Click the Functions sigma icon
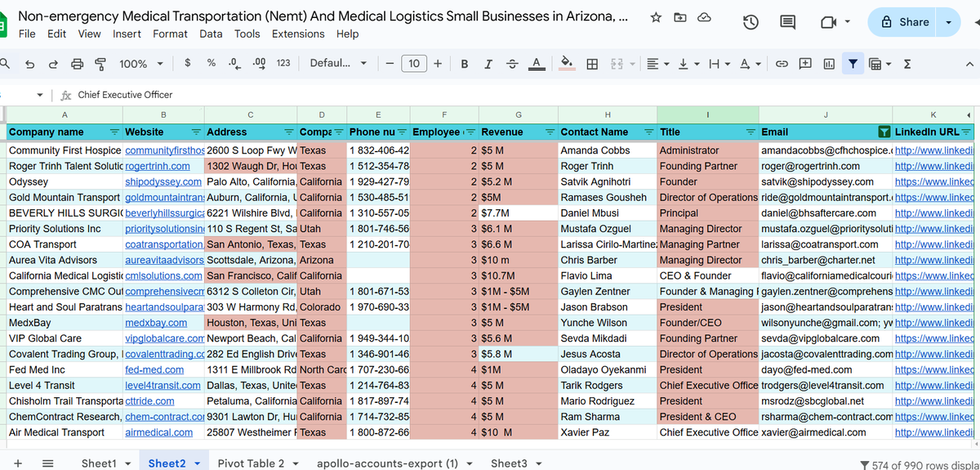Screen dimensions: 980x470 click(x=907, y=64)
